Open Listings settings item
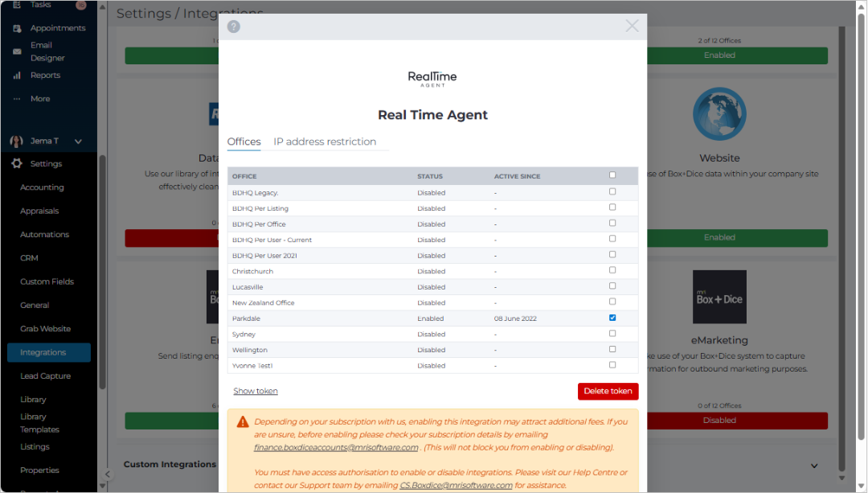This screenshot has width=868, height=493. tap(35, 446)
